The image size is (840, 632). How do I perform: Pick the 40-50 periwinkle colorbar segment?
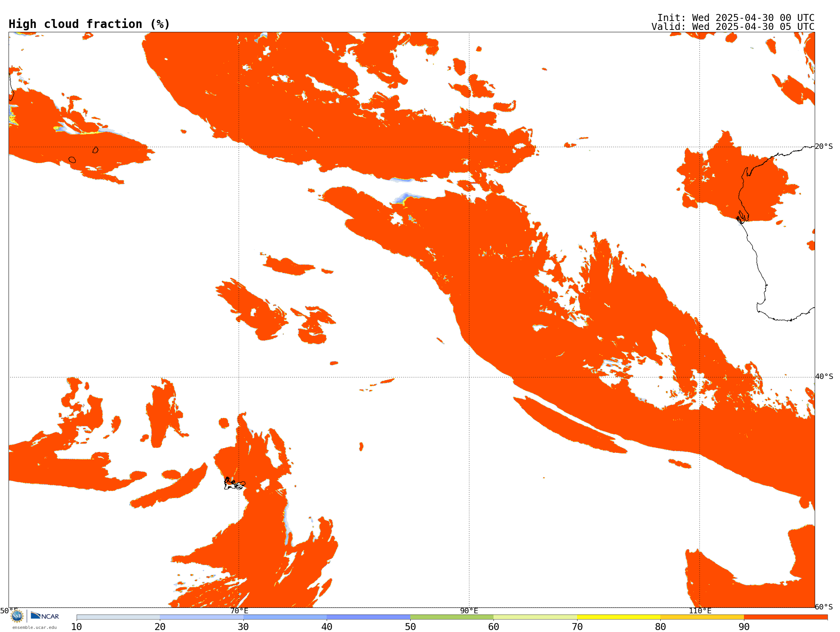click(368, 617)
